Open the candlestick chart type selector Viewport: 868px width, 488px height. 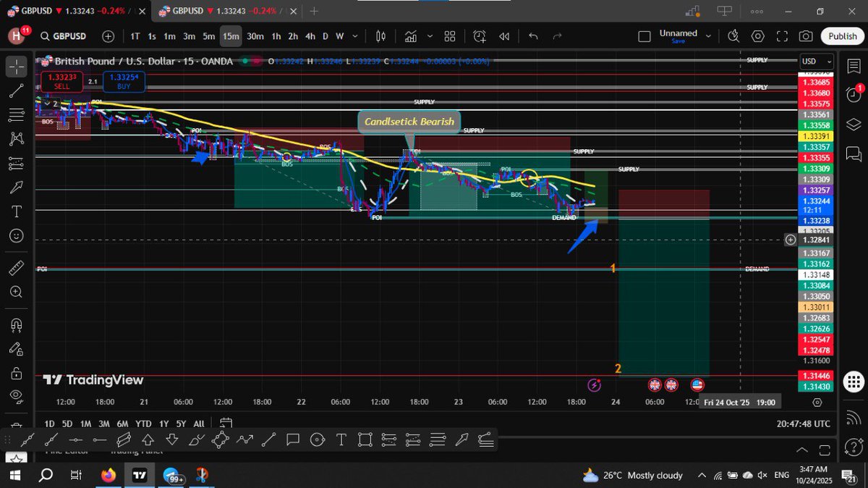pyautogui.click(x=382, y=36)
